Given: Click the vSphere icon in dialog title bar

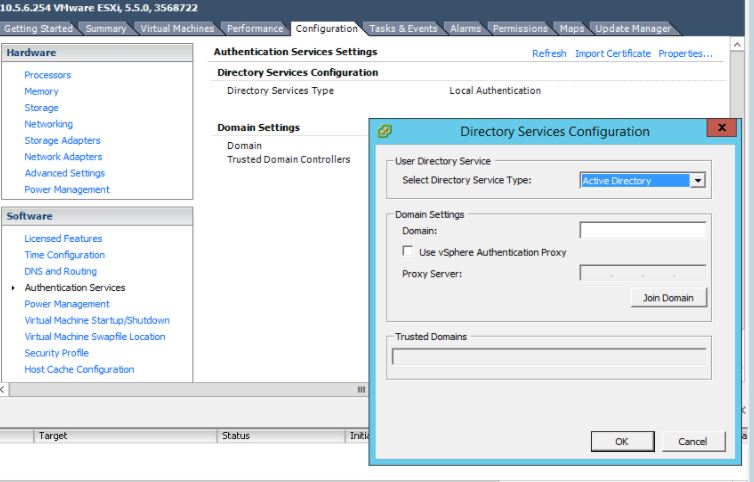Looking at the screenshot, I should [384, 131].
